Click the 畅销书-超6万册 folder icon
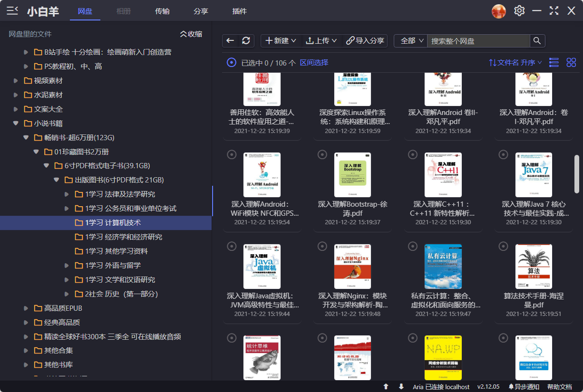Viewport: 583px width, 392px height. 38,138
